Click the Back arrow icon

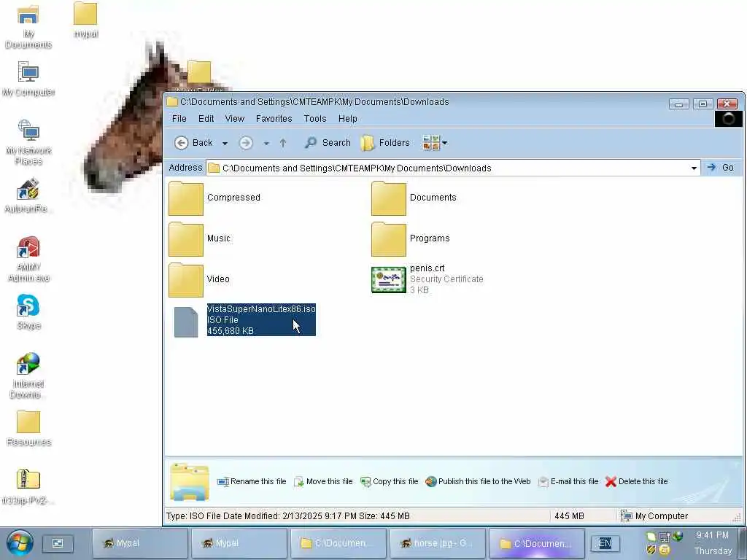click(x=181, y=143)
